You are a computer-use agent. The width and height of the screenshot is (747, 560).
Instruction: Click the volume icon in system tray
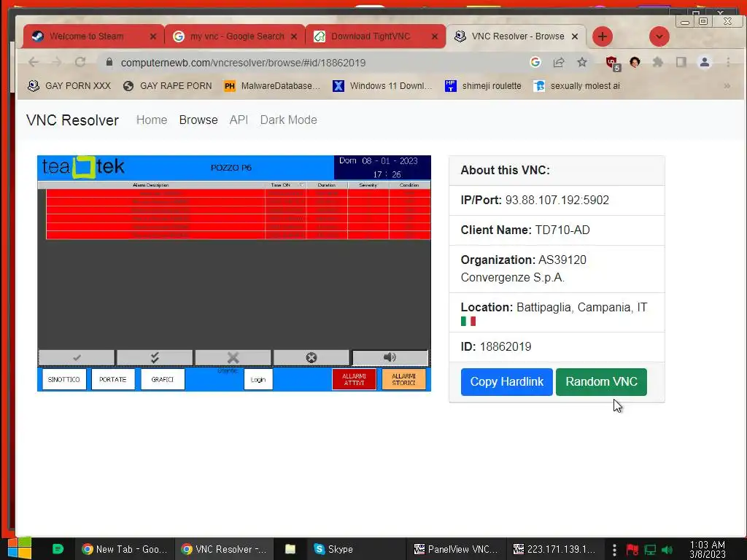(667, 550)
